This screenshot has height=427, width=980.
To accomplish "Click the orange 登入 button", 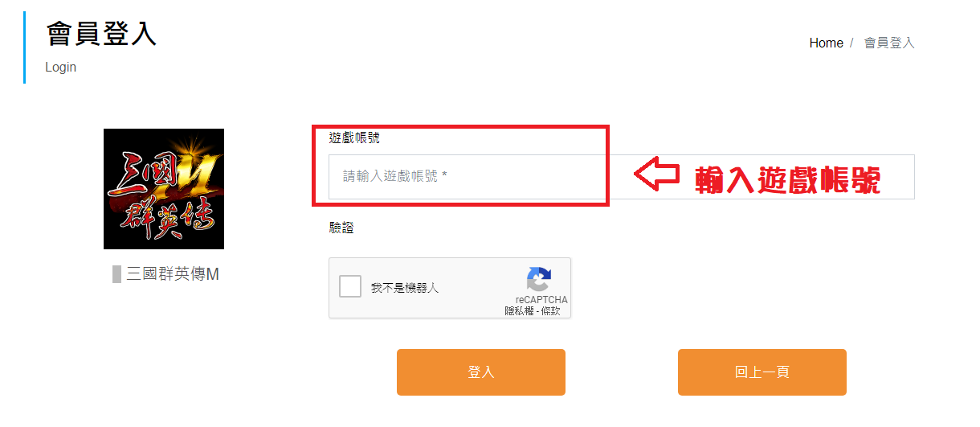I will pyautogui.click(x=481, y=372).
